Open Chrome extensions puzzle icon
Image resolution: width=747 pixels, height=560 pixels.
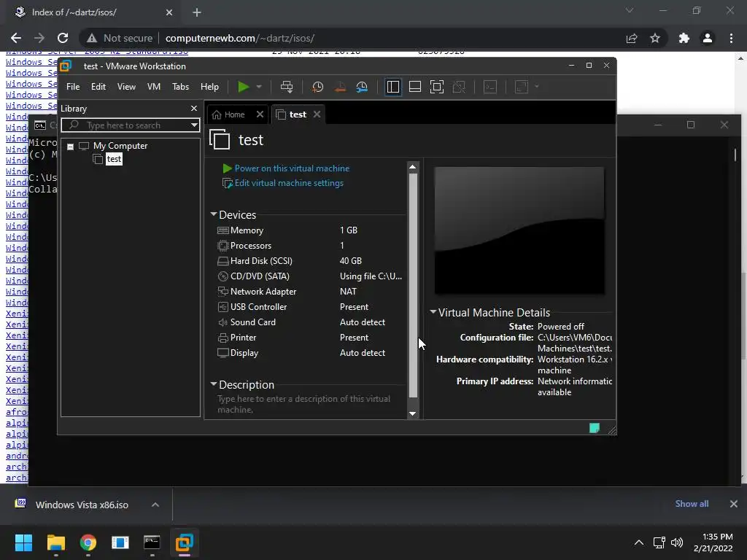684,38
